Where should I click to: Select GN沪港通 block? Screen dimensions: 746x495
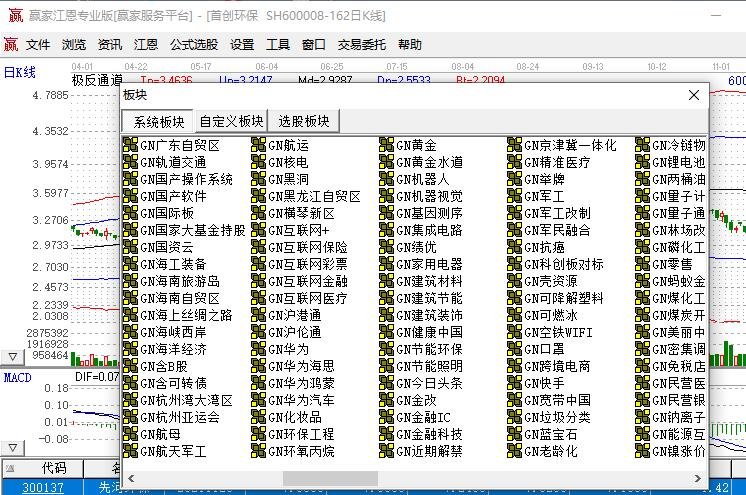[295, 315]
